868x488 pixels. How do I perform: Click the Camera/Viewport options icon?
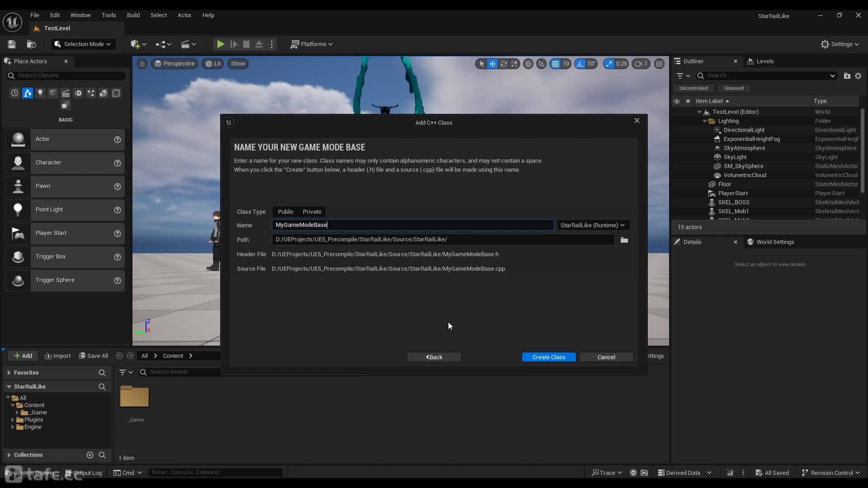click(142, 63)
